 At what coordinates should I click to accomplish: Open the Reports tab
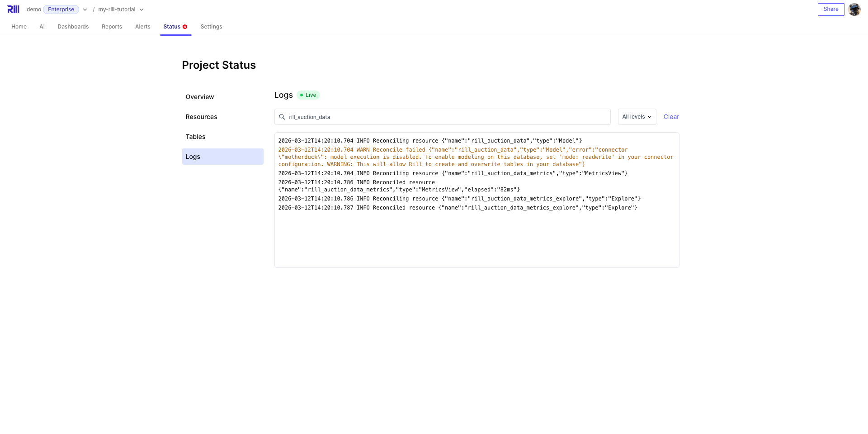pos(112,27)
